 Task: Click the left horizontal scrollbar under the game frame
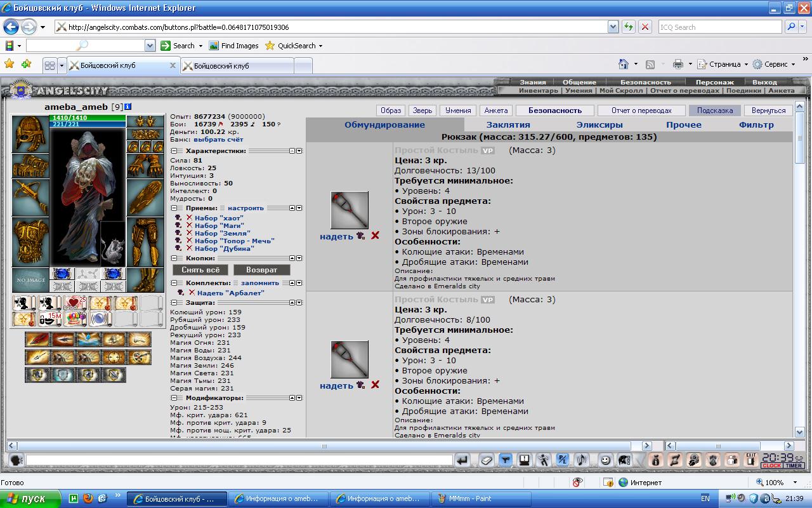tap(330, 446)
